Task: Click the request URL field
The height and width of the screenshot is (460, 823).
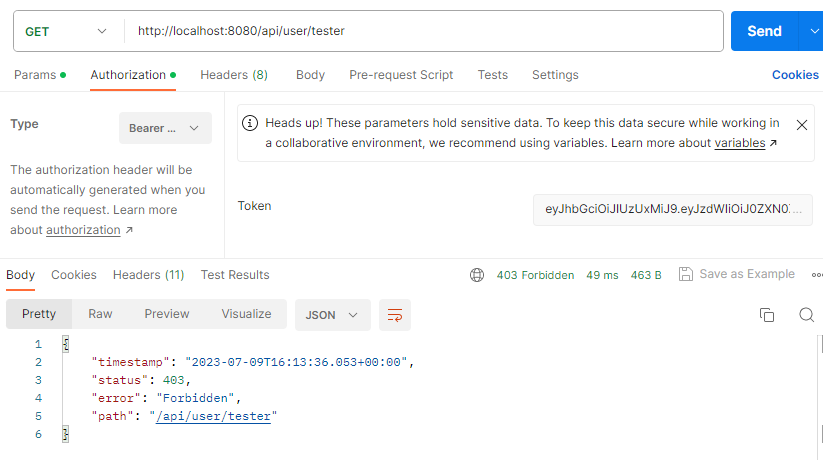Action: click(x=424, y=31)
